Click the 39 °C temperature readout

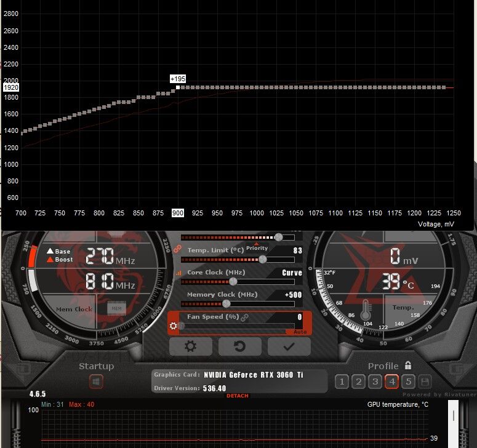pyautogui.click(x=398, y=281)
